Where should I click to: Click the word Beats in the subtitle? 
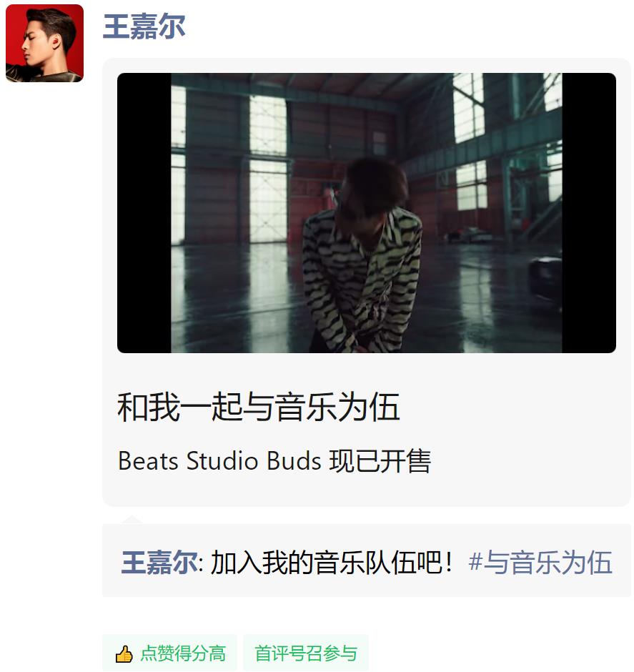(148, 461)
